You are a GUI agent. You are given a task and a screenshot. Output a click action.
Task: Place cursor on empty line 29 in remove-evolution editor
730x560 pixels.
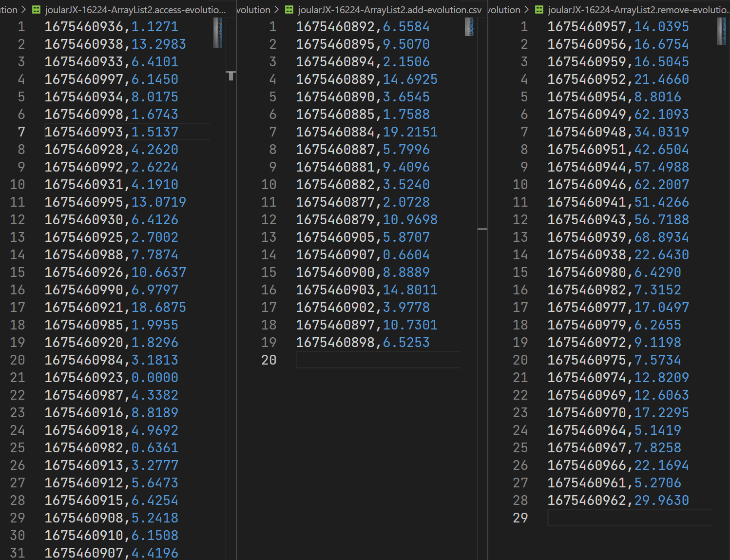630,518
